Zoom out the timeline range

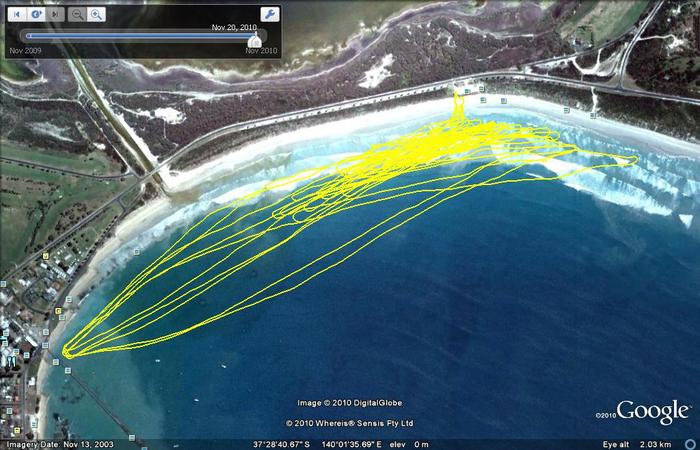click(79, 14)
